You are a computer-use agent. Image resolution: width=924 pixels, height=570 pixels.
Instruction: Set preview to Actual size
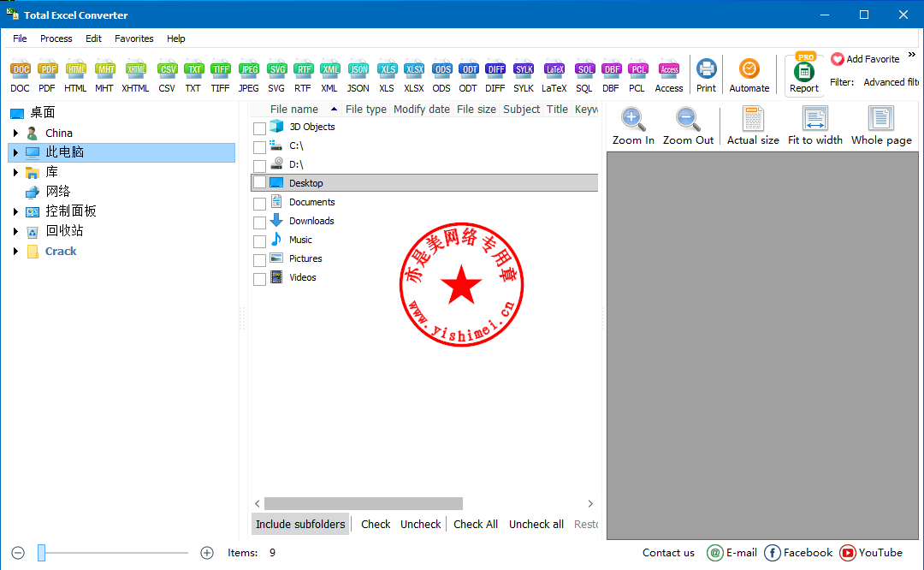pos(753,126)
